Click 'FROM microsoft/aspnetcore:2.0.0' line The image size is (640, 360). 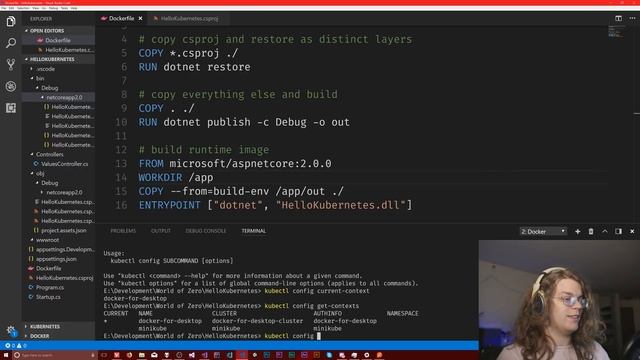pyautogui.click(x=235, y=164)
